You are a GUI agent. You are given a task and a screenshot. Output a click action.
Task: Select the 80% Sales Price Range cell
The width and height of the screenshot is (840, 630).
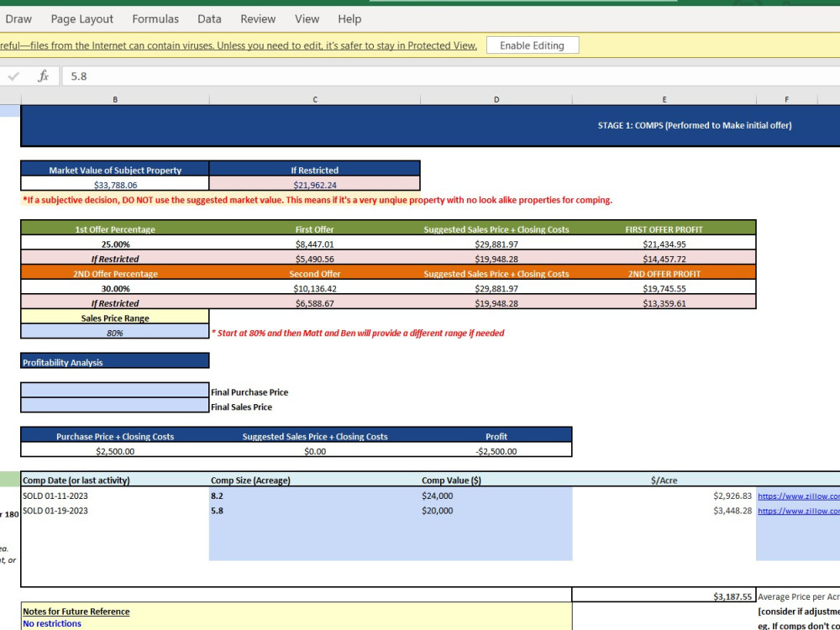(114, 333)
